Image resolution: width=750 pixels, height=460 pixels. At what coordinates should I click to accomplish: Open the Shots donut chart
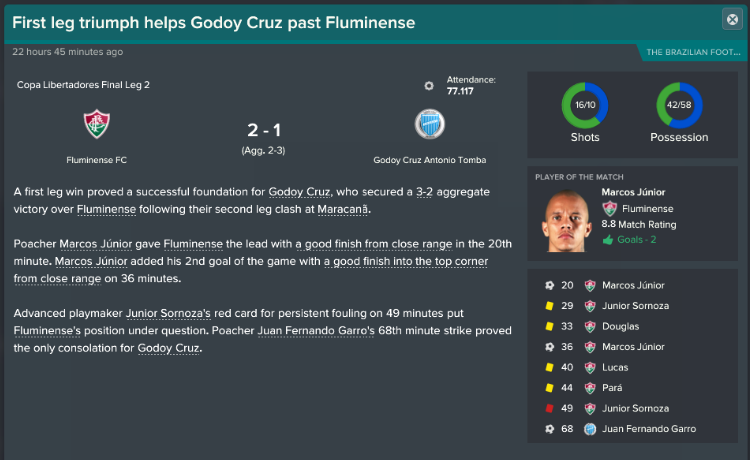click(x=585, y=105)
